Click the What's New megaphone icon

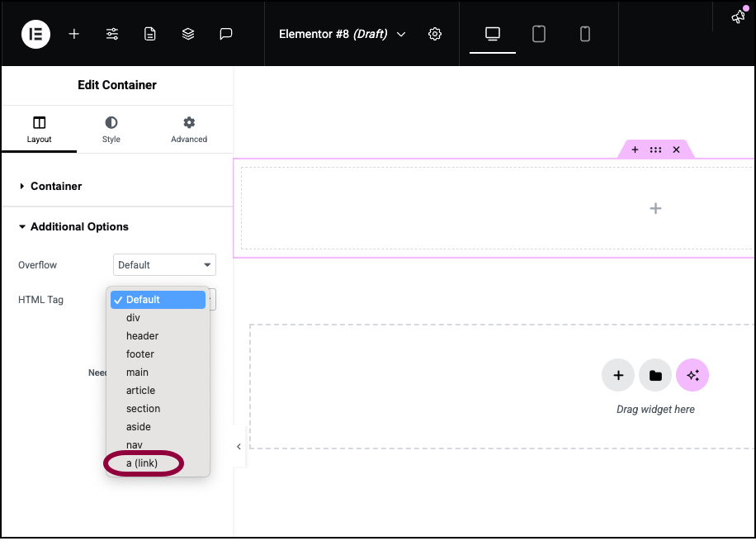[x=738, y=17]
